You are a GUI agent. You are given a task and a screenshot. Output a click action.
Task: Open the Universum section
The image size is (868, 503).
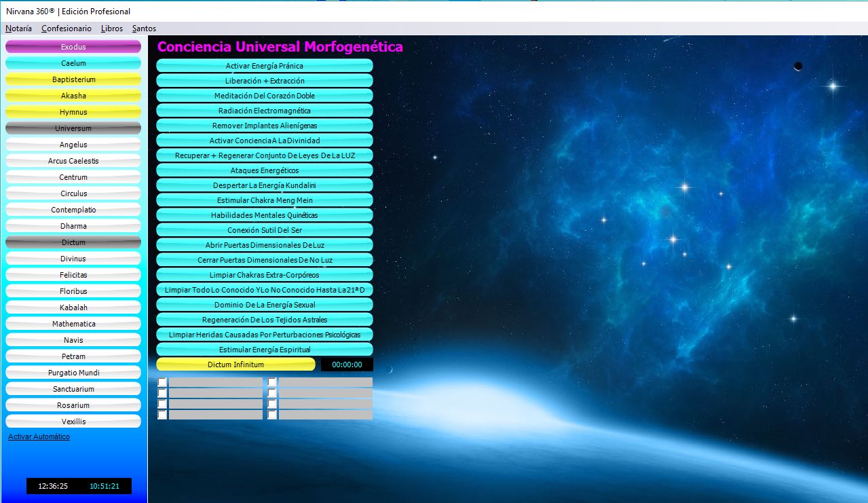[73, 128]
